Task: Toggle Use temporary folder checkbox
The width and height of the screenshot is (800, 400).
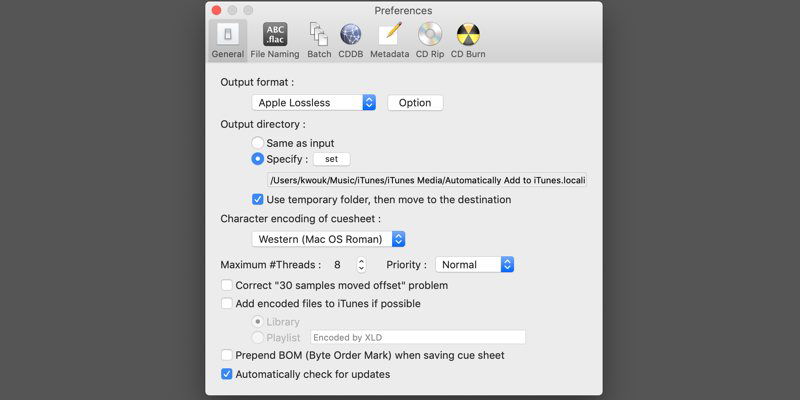Action: coord(258,199)
